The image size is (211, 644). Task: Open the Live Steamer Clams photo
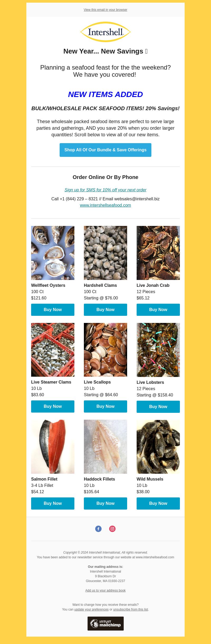point(53,350)
